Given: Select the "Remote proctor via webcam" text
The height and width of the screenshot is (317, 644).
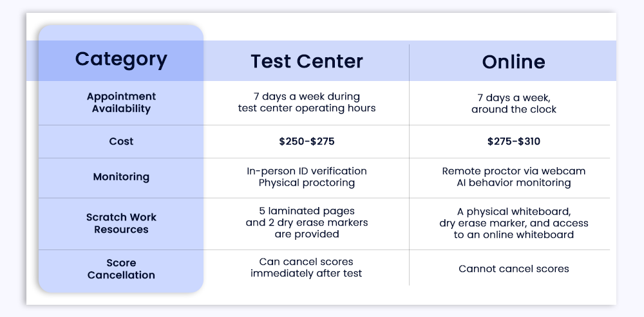Looking at the screenshot, I should pyautogui.click(x=513, y=171).
